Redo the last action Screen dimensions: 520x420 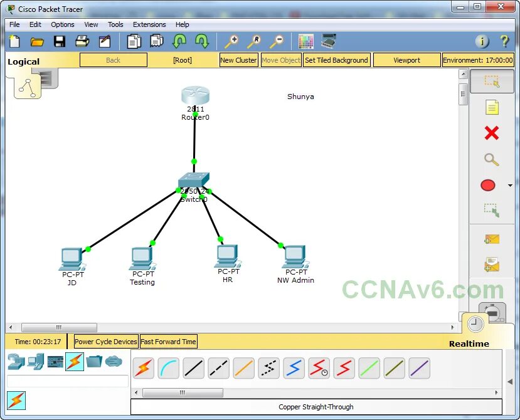click(x=202, y=41)
